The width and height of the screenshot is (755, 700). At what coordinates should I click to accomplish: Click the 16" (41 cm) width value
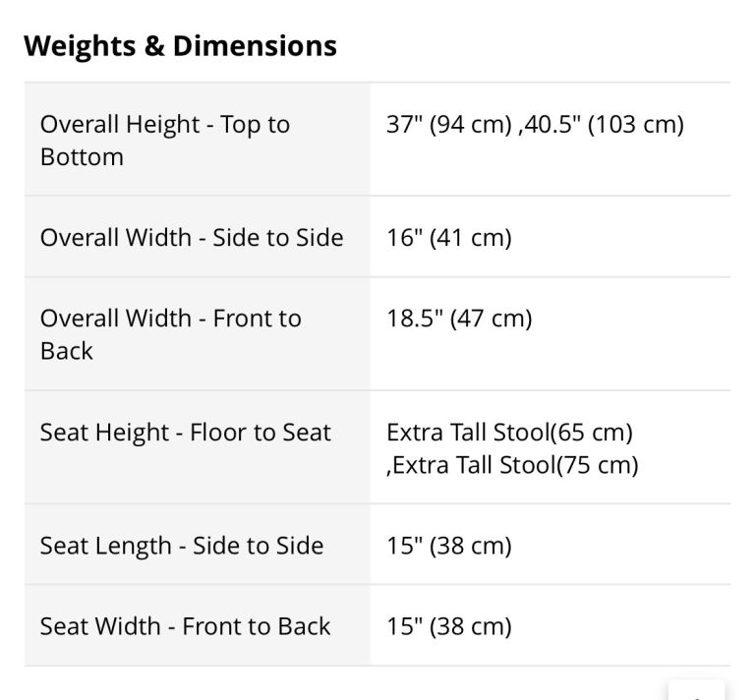(449, 238)
